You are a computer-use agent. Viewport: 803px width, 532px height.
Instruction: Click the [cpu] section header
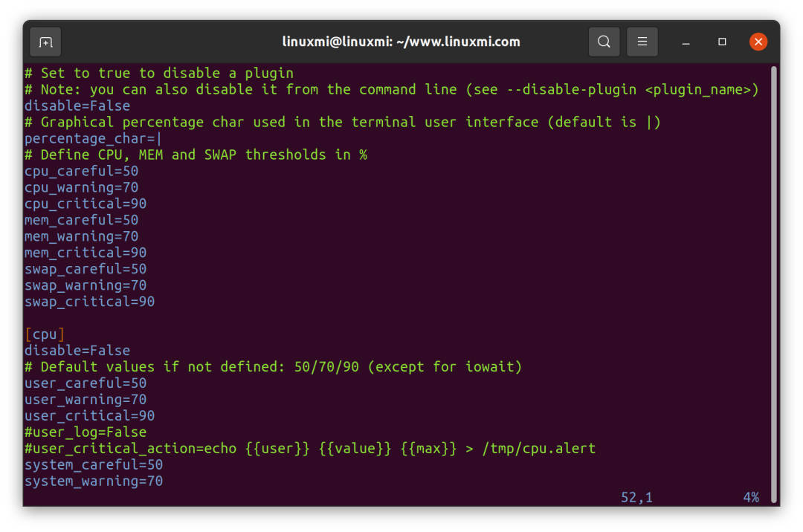point(45,334)
